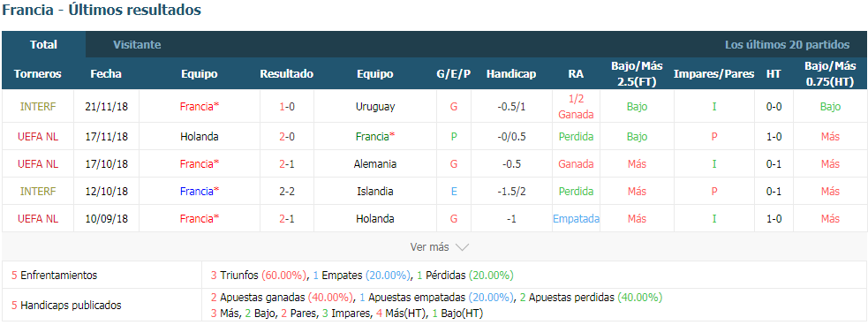Image resolution: width=868 pixels, height=325 pixels.
Task: Click UEFA NL tournament label on 17/10/18
Action: click(38, 164)
